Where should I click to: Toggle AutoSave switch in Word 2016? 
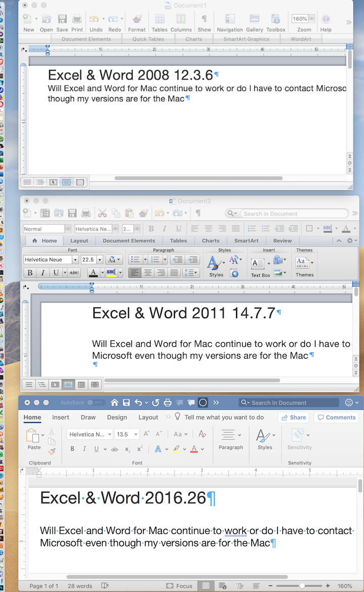pos(95,402)
